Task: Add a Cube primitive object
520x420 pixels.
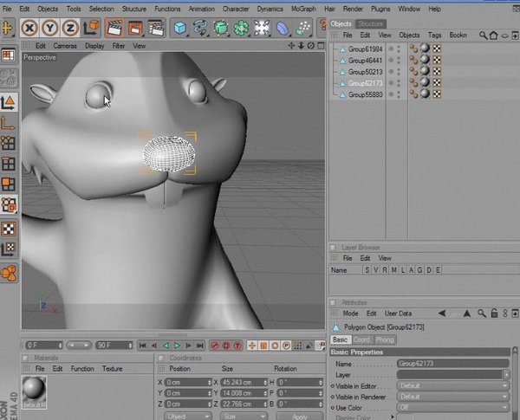Action: click(179, 28)
